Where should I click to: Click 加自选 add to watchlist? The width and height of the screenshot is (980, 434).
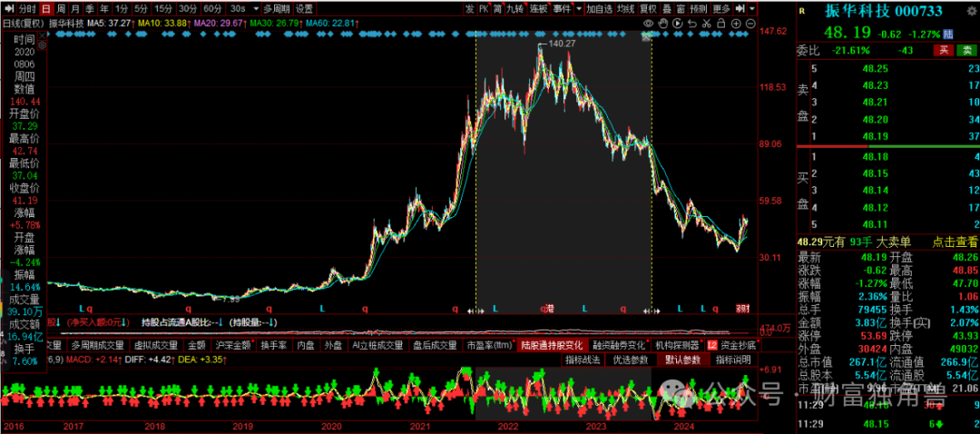tap(599, 9)
